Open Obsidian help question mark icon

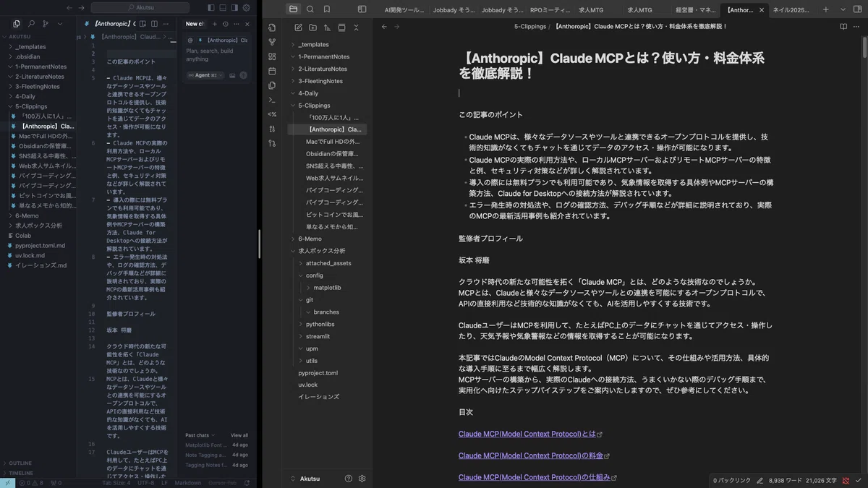(349, 479)
